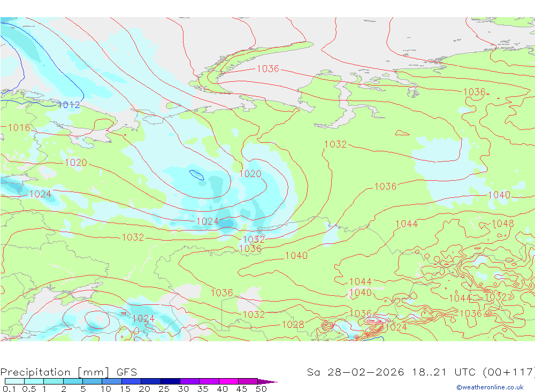Click the 1028 isobar label

(x=293, y=325)
